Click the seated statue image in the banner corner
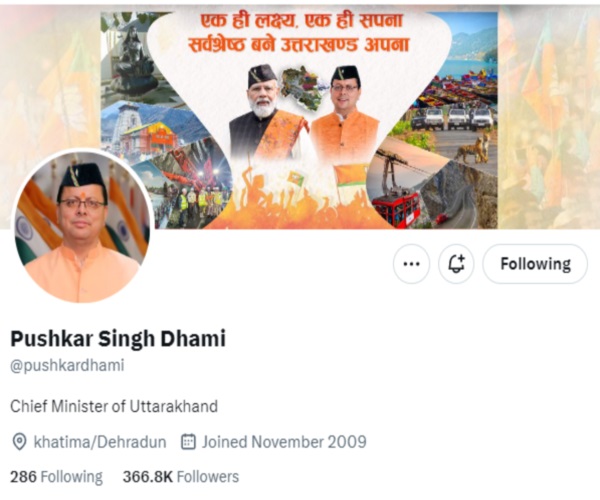 tap(133, 57)
